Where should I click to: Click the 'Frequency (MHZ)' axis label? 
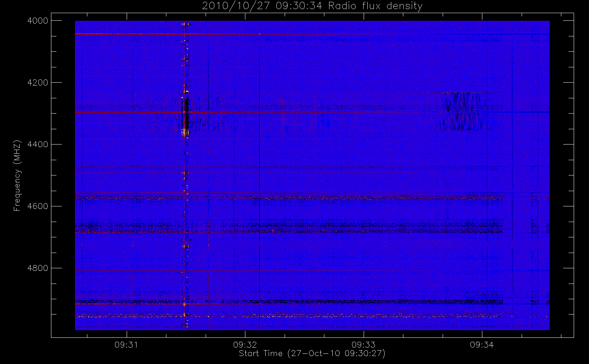[x=17, y=175]
